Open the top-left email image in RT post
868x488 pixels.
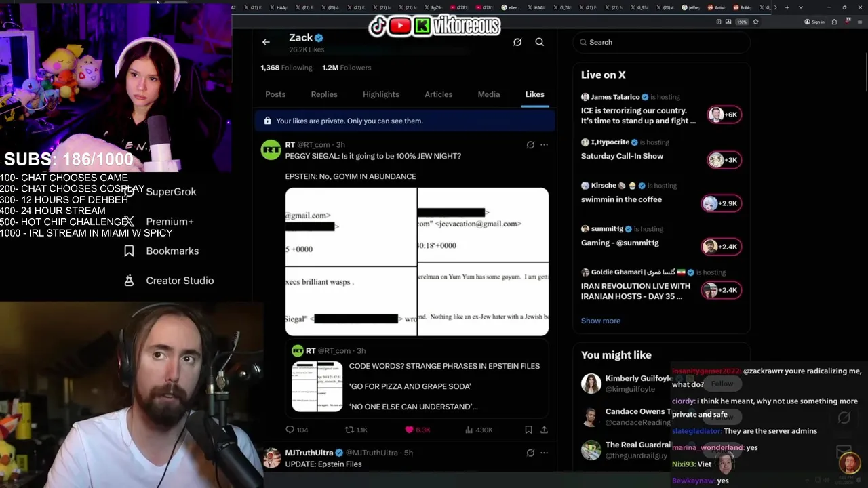coord(351,226)
